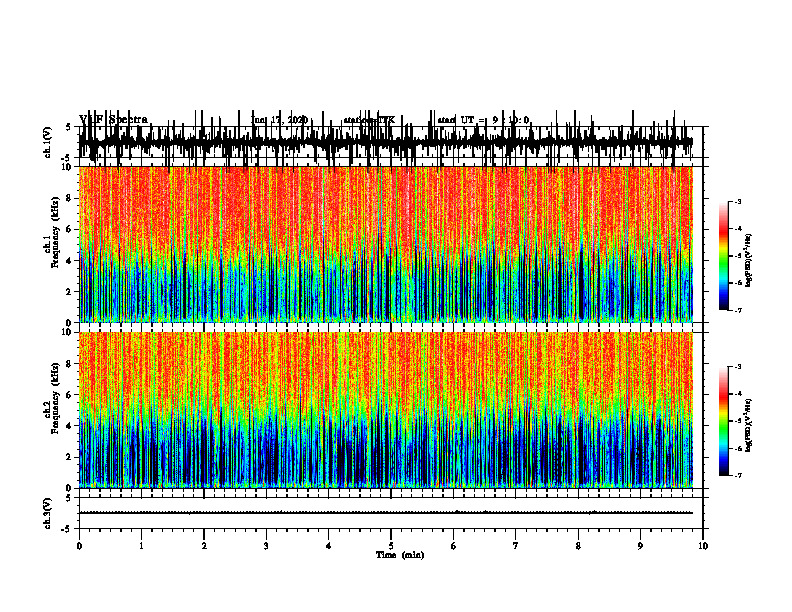Click the '-3' label on ch.2 colorbar

point(738,367)
